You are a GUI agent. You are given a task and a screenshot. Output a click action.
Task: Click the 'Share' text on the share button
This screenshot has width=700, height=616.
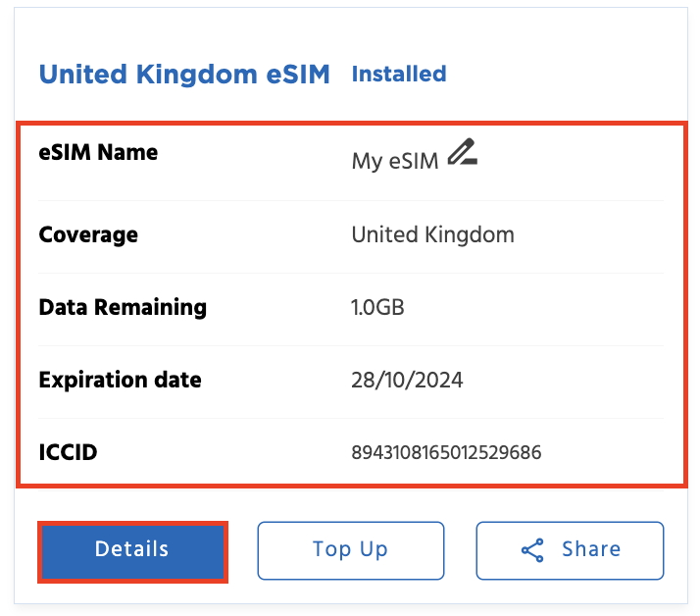pyautogui.click(x=591, y=549)
